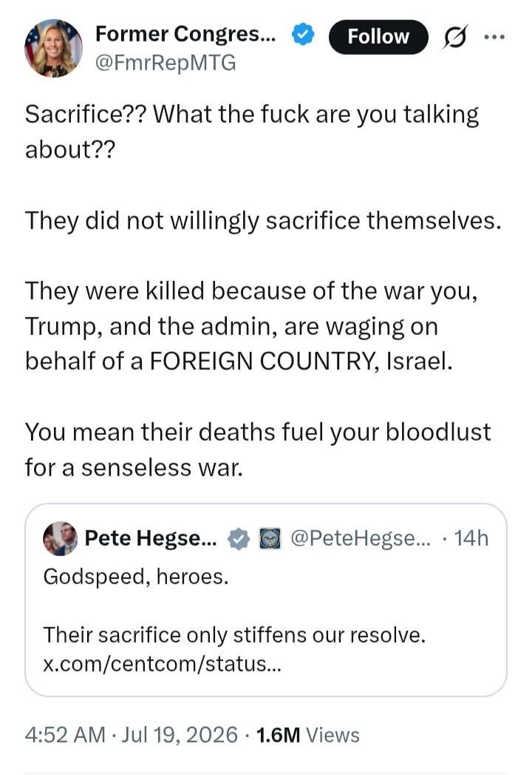Image resolution: width=532 pixels, height=775 pixels.
Task: Click the 1.6M Views count
Action: tap(308, 735)
